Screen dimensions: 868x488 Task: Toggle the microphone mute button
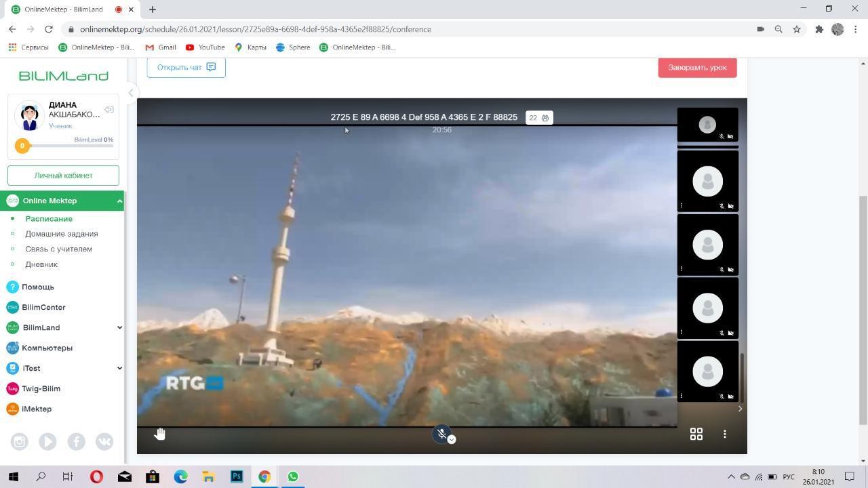pos(441,434)
